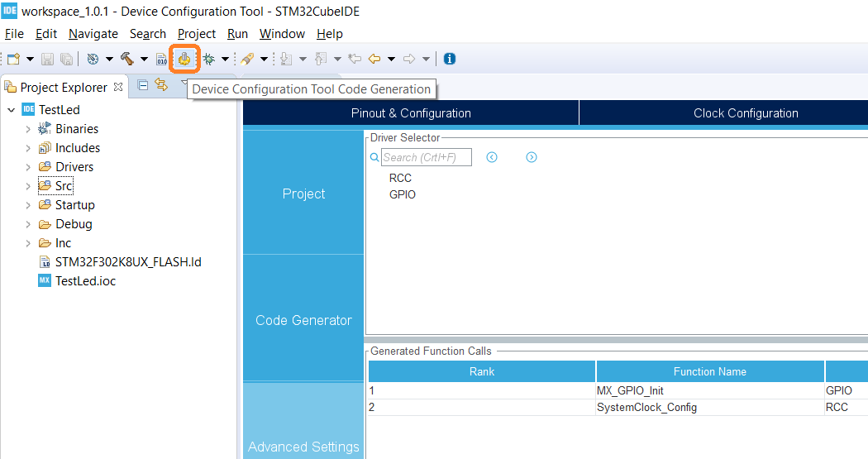The height and width of the screenshot is (459, 868).
Task: Expand the Src folder
Action: 27,186
